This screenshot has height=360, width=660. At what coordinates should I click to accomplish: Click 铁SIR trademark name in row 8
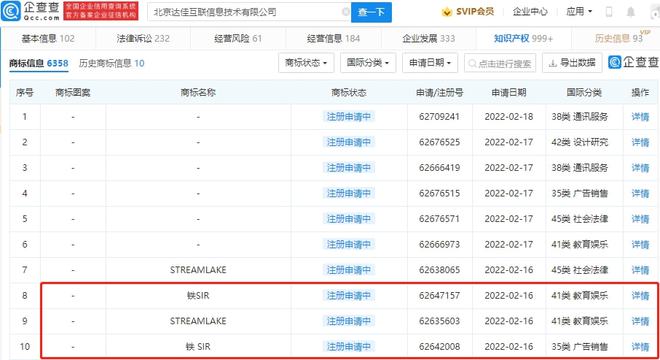tap(198, 296)
